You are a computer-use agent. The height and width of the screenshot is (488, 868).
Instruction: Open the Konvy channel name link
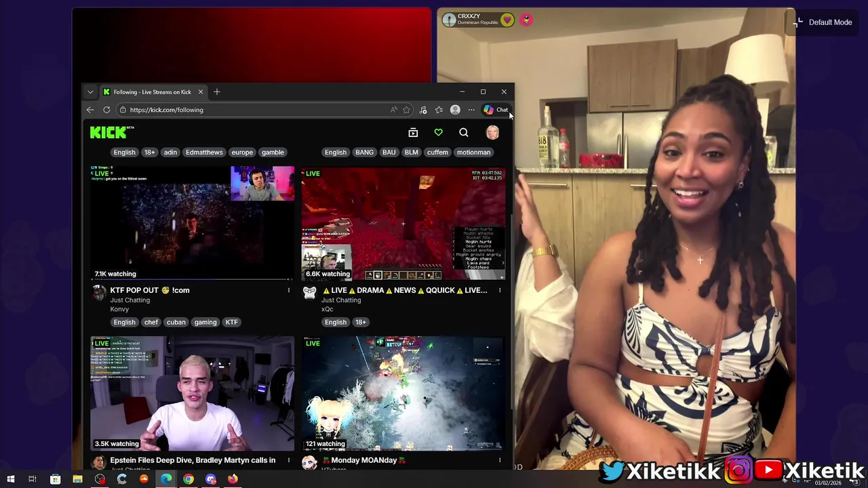pyautogui.click(x=119, y=309)
